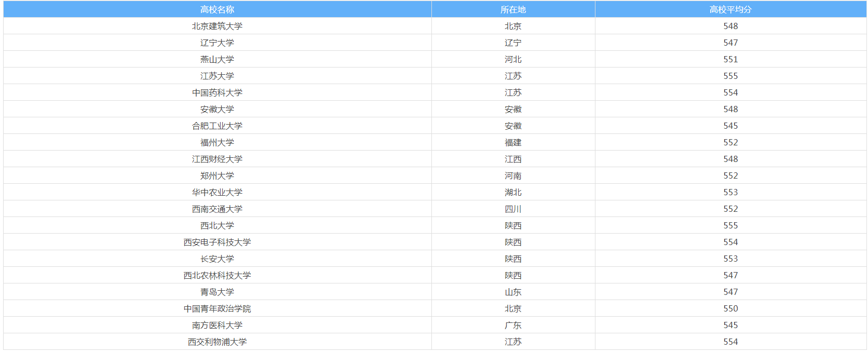Click the 高校名称 column header

pos(217,9)
